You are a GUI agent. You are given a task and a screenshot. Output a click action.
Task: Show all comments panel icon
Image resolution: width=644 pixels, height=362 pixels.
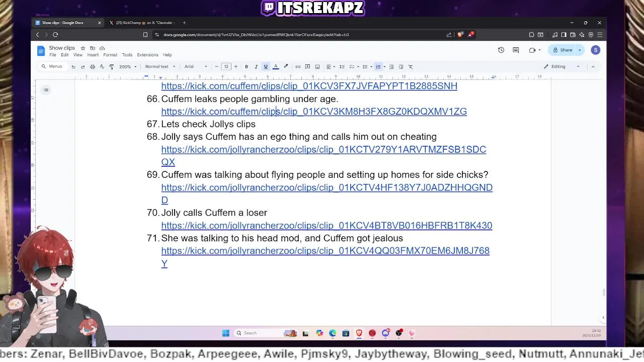pos(516,50)
